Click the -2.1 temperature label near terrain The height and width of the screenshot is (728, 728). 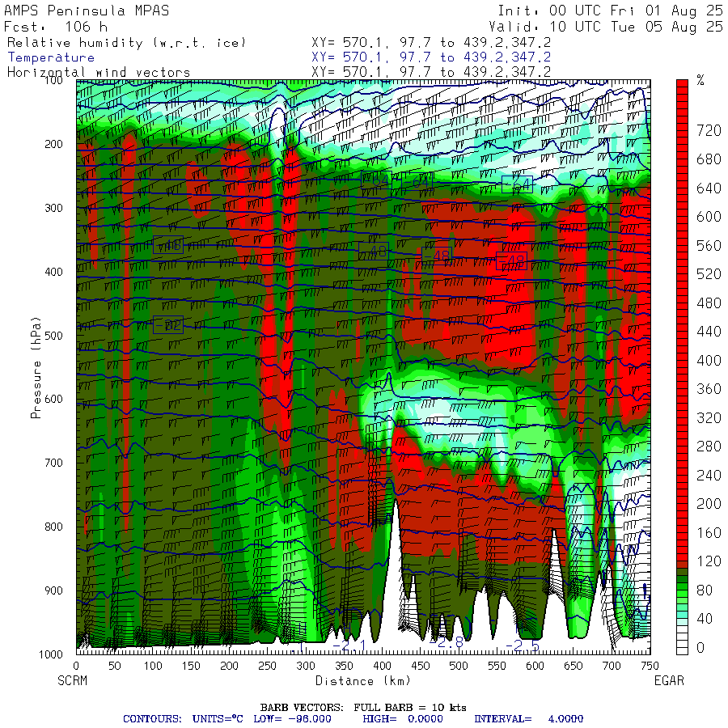pos(349,645)
